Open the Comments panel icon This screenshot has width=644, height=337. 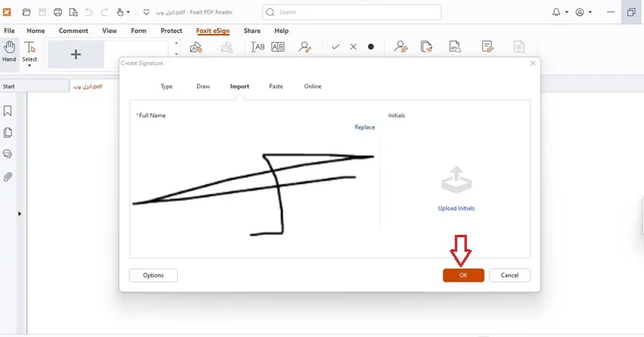(7, 154)
